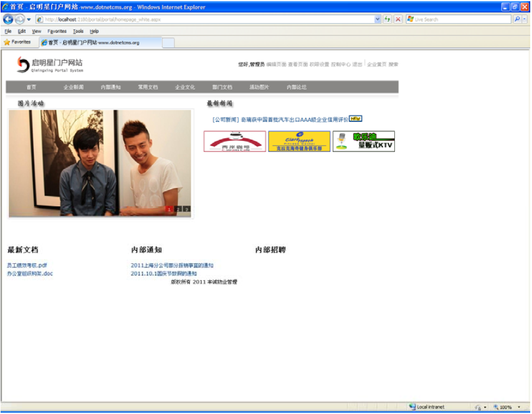This screenshot has width=532, height=414.
Task: Click the 两岸咖啡 banner image
Action: [235, 141]
